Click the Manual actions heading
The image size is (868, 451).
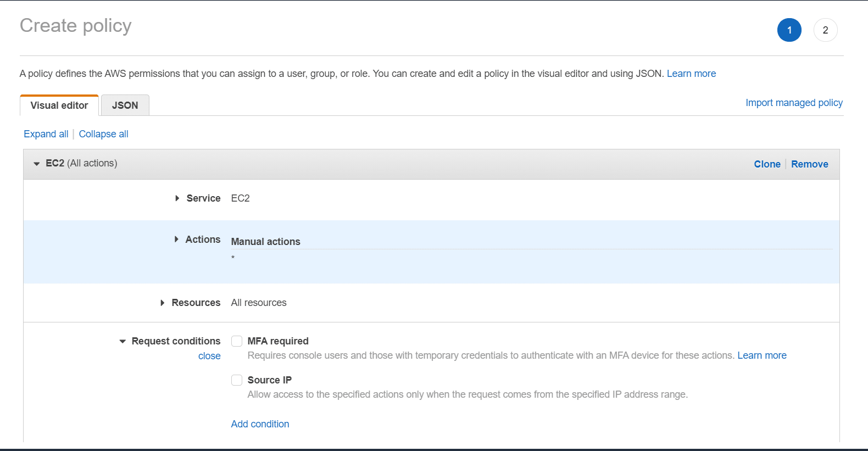pos(265,242)
